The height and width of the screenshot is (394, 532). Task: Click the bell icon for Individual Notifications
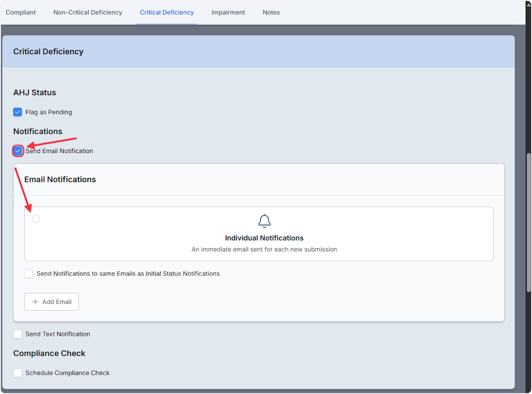[264, 221]
